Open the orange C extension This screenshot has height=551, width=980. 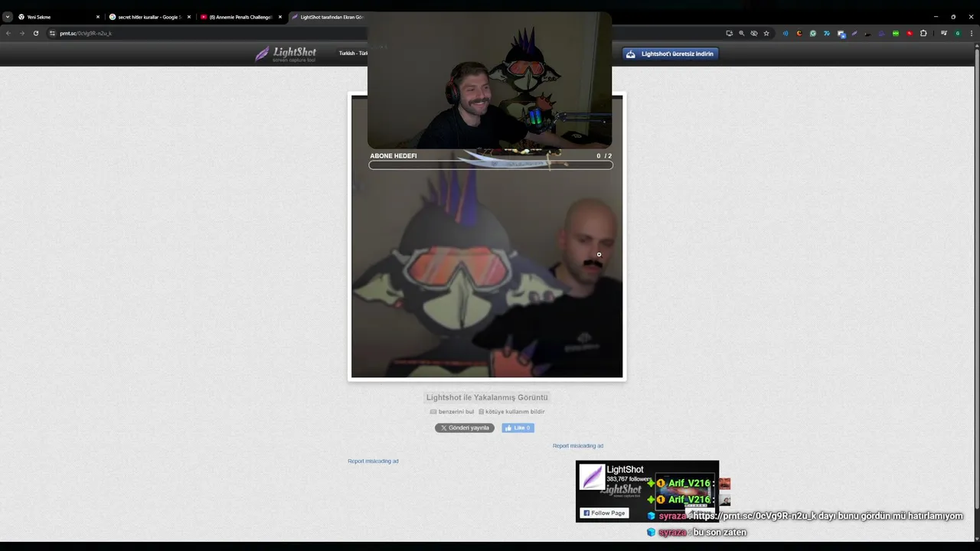799,33
